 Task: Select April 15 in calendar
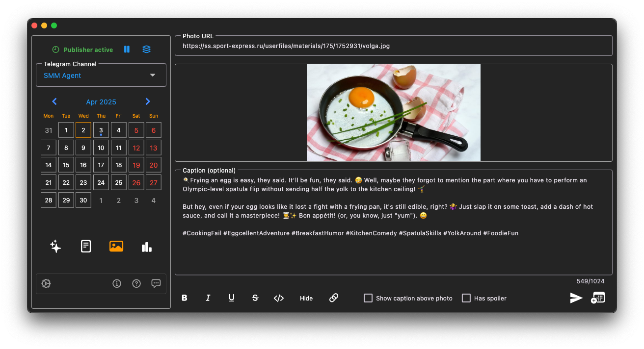click(66, 165)
